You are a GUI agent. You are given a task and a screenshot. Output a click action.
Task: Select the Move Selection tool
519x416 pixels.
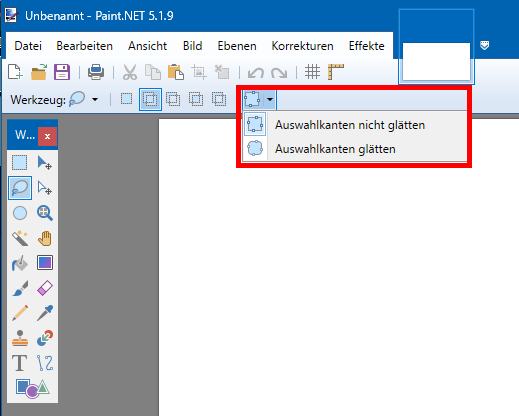tap(45, 188)
